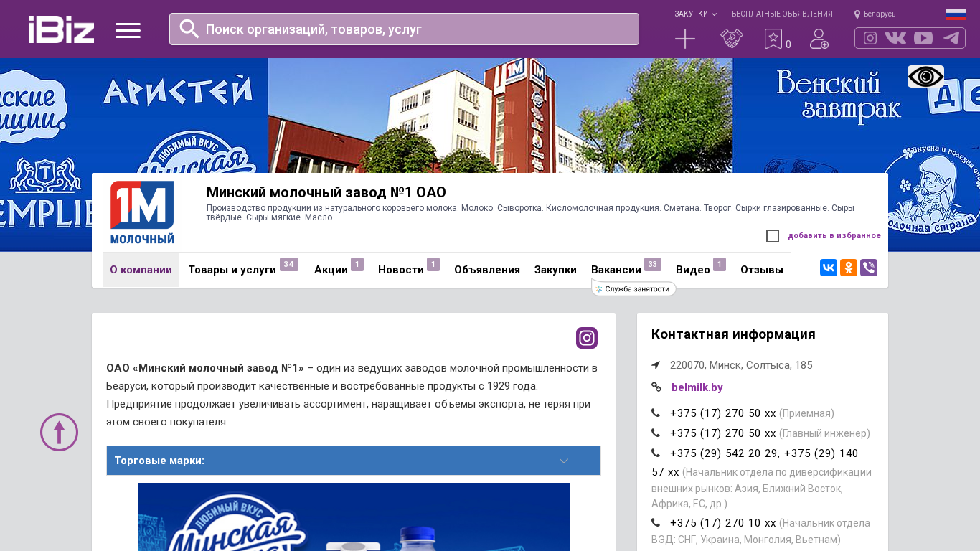Switch language via the Russian flag
This screenshot has width=980, height=551.
[x=956, y=14]
